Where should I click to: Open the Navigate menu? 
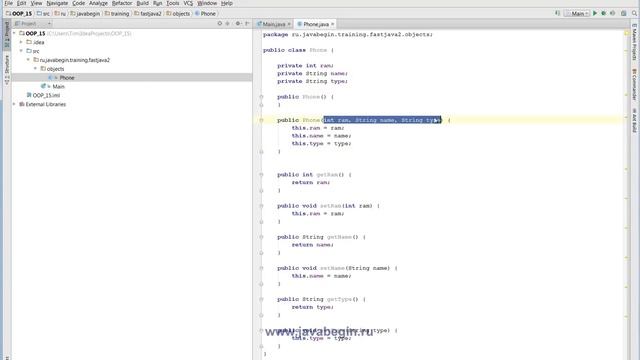[x=57, y=3]
